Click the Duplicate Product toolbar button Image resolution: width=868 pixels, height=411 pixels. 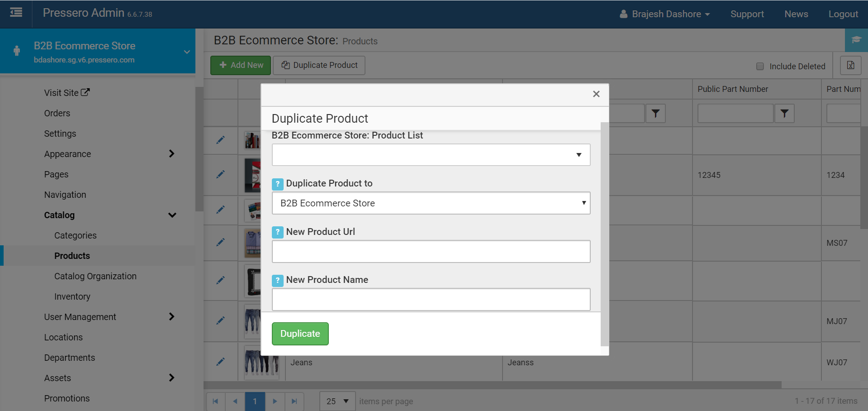[x=319, y=65]
